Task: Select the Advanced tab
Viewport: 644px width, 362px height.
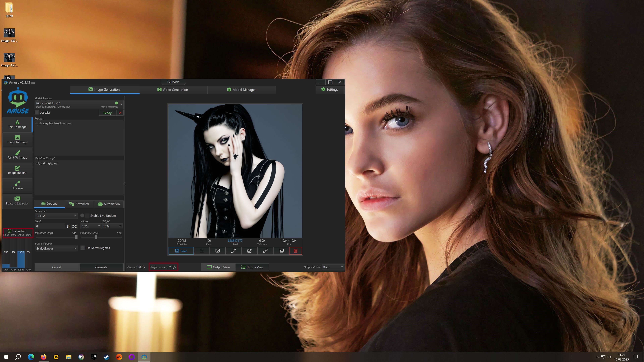Action: (x=79, y=204)
